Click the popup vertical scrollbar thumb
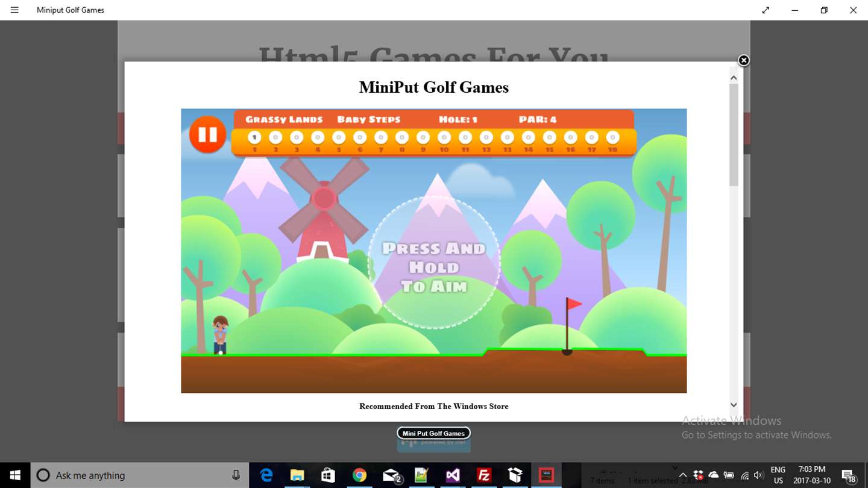This screenshot has height=488, width=868. point(734,134)
